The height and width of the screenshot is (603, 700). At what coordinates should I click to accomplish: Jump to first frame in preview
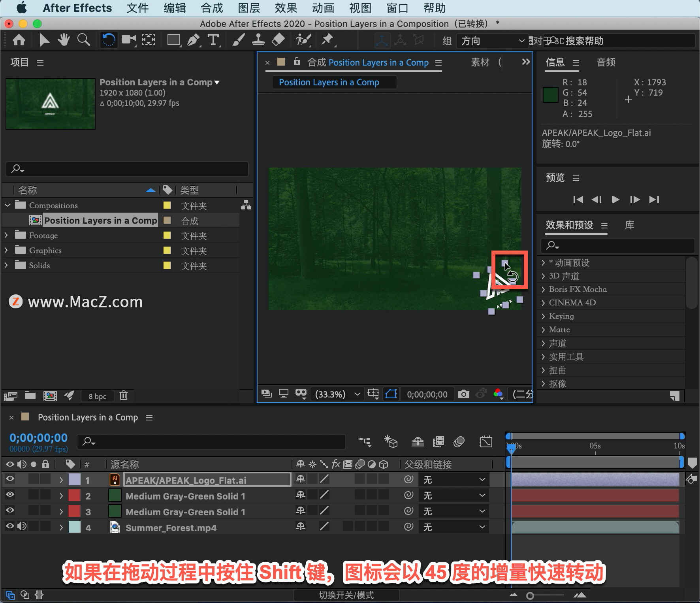pos(578,200)
